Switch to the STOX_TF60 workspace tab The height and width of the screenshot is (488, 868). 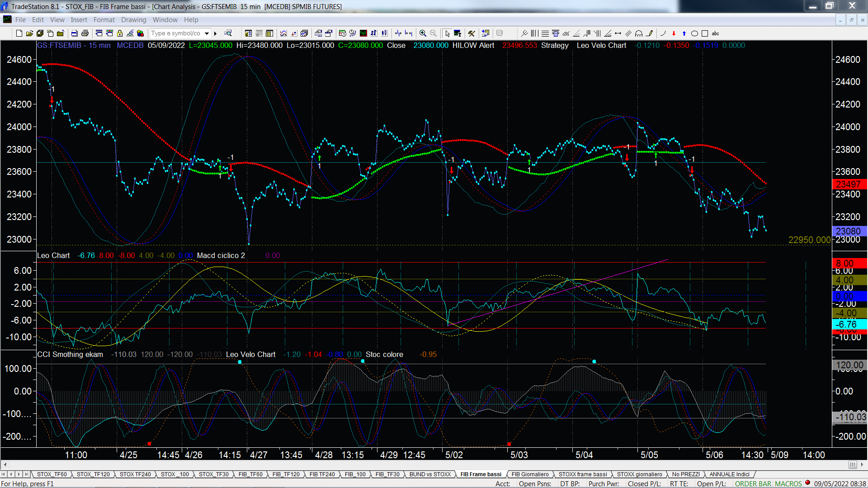tap(52, 474)
